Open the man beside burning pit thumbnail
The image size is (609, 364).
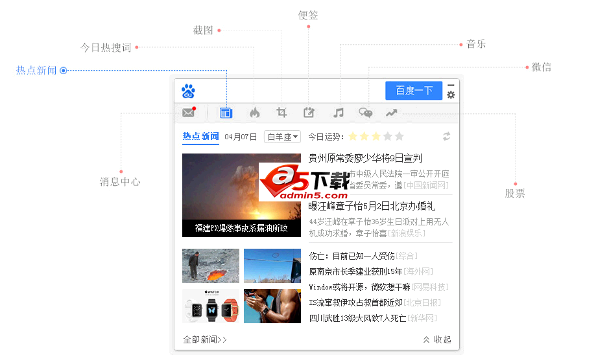click(x=211, y=266)
